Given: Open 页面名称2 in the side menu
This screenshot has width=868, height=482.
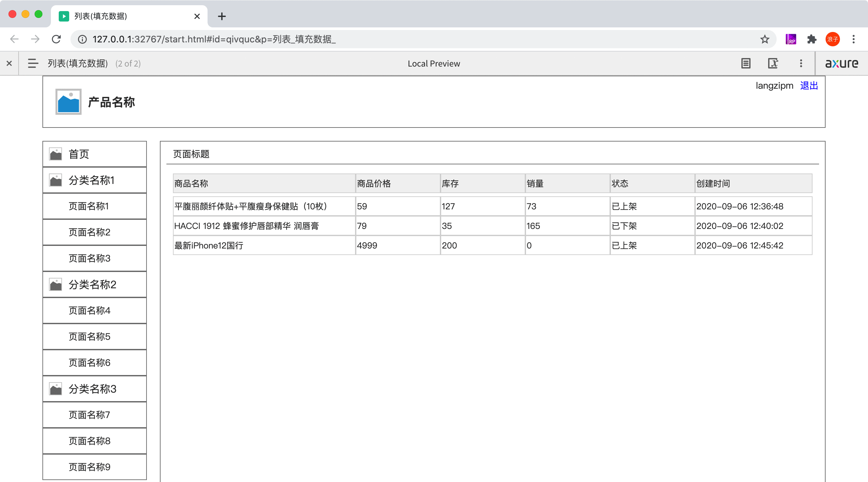Looking at the screenshot, I should pos(95,233).
